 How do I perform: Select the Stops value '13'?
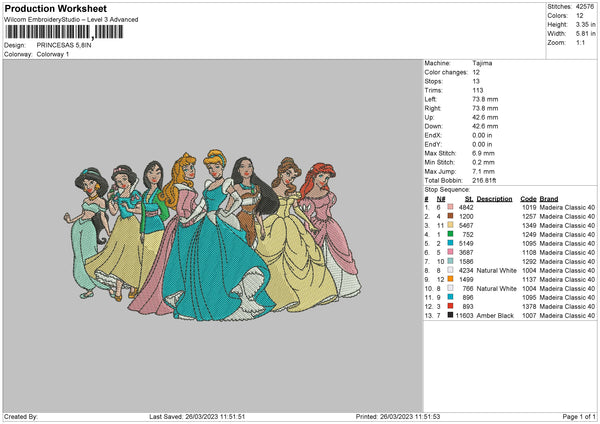coord(476,81)
